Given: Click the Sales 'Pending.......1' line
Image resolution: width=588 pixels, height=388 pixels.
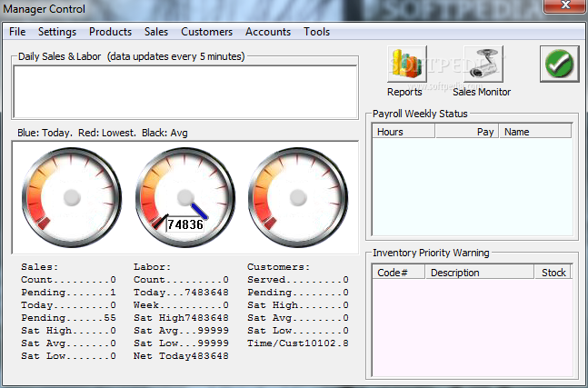Looking at the screenshot, I should pos(69,293).
